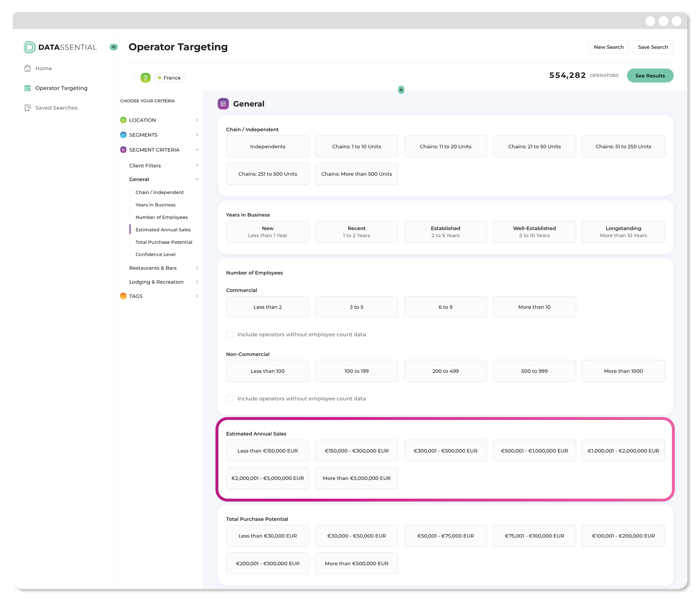Viewport: 700px width, 601px height.
Task: Click the Home house icon
Action: tap(28, 68)
